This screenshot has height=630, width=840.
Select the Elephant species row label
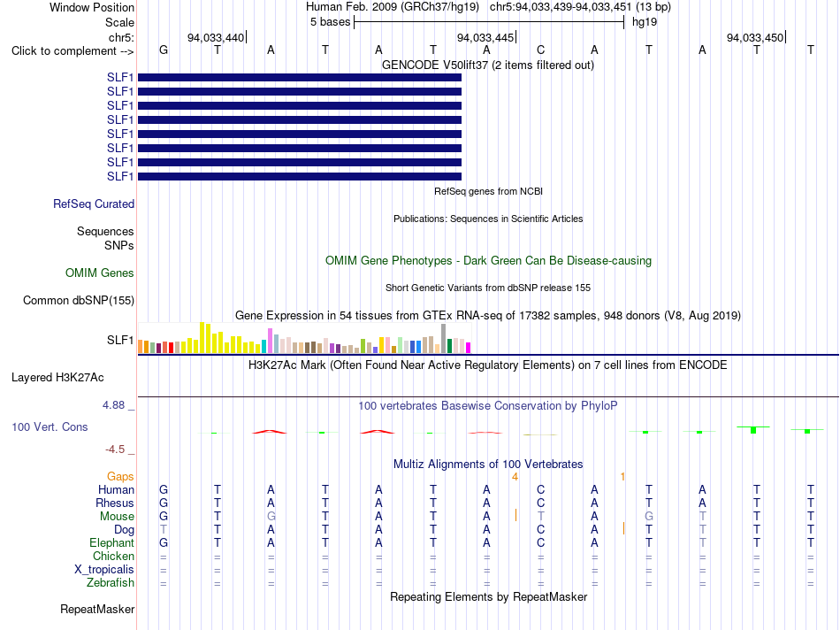pyautogui.click(x=112, y=542)
